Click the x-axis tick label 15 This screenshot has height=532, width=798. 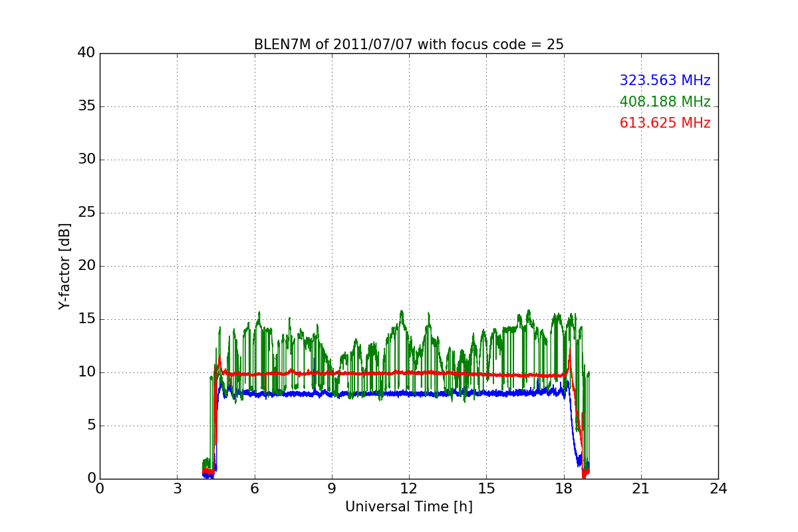[x=486, y=489]
